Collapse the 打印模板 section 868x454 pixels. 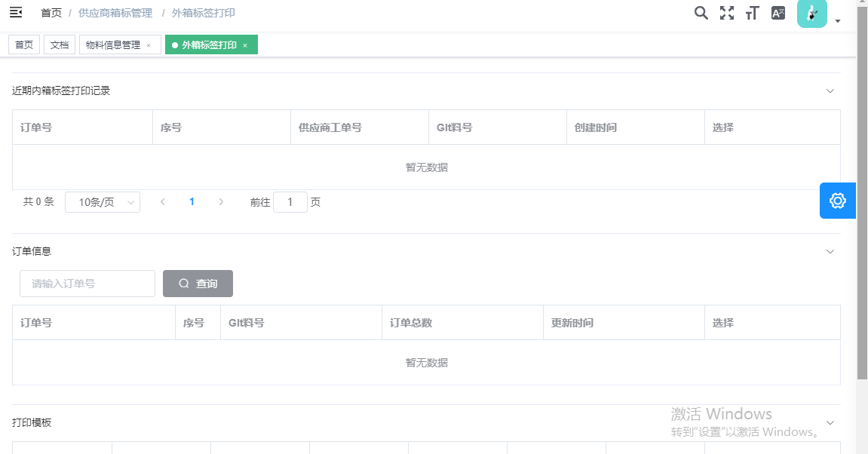coord(830,423)
